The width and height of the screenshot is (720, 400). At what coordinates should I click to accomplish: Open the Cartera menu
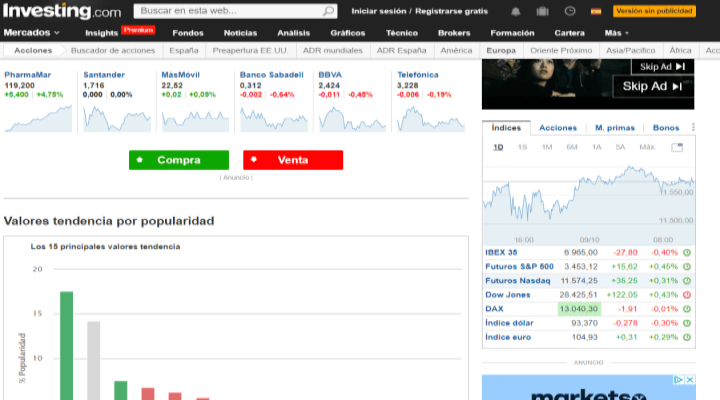569,33
